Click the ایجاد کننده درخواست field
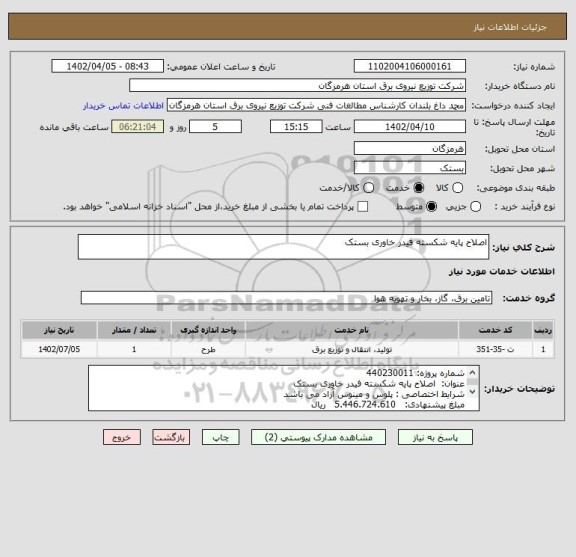576x557 pixels. (316, 105)
